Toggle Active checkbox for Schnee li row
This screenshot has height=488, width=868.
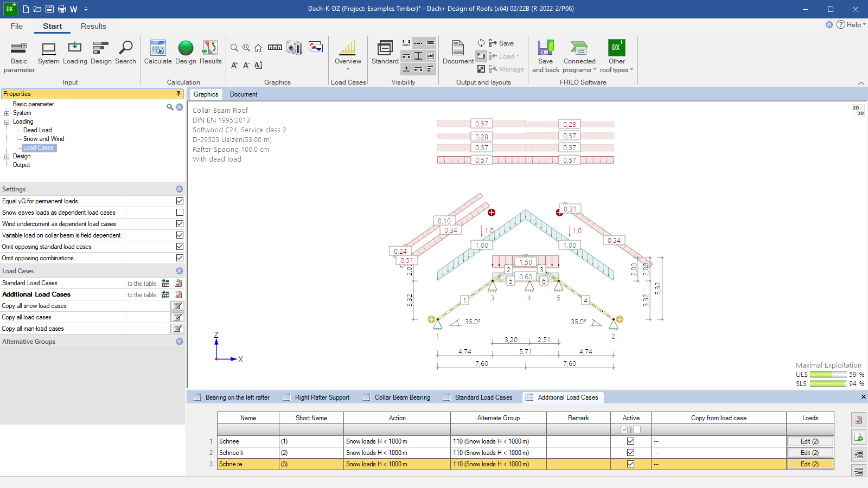[x=630, y=453]
